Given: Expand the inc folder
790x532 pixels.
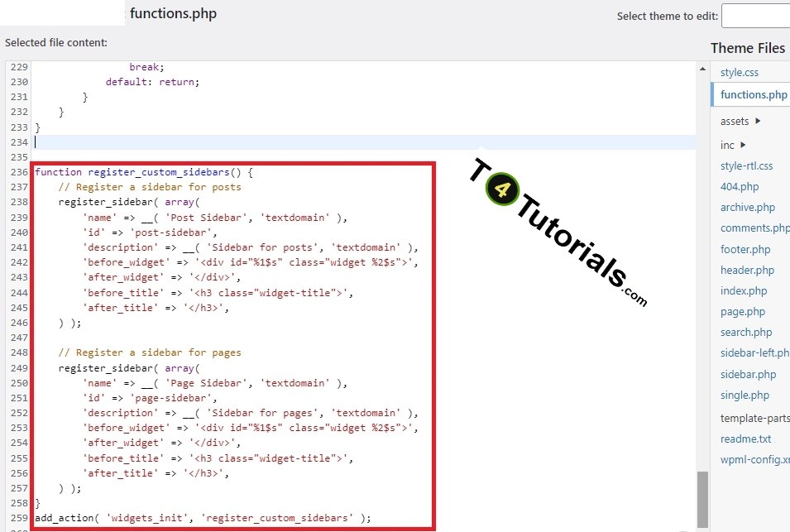Looking at the screenshot, I should (x=728, y=145).
